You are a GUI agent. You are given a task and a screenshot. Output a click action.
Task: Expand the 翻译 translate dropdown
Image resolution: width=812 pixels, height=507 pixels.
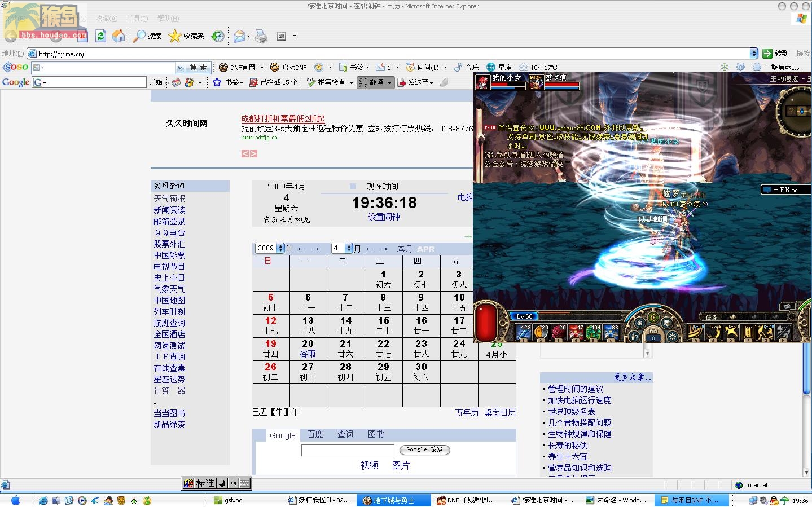(x=389, y=82)
